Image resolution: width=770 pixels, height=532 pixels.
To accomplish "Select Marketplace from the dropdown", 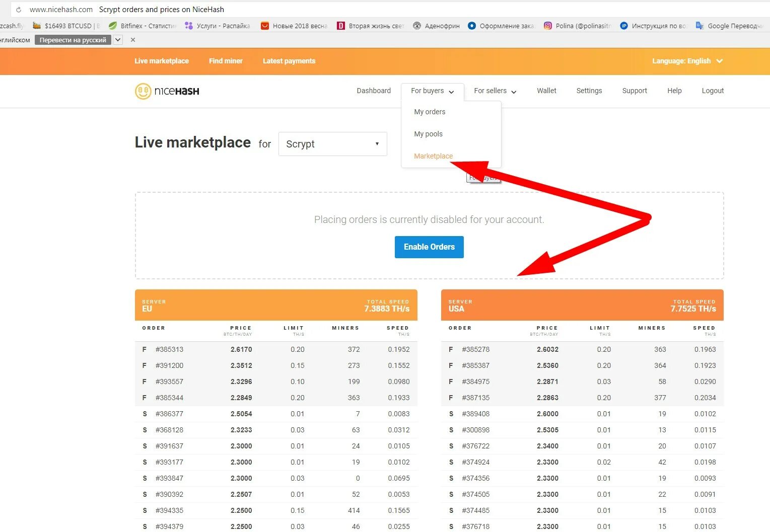I will tap(433, 156).
